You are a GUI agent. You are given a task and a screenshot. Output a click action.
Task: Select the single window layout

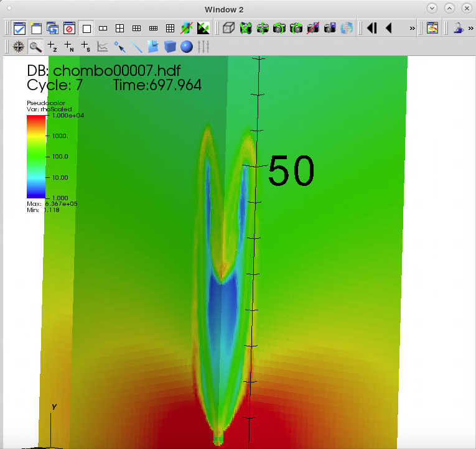click(x=86, y=28)
